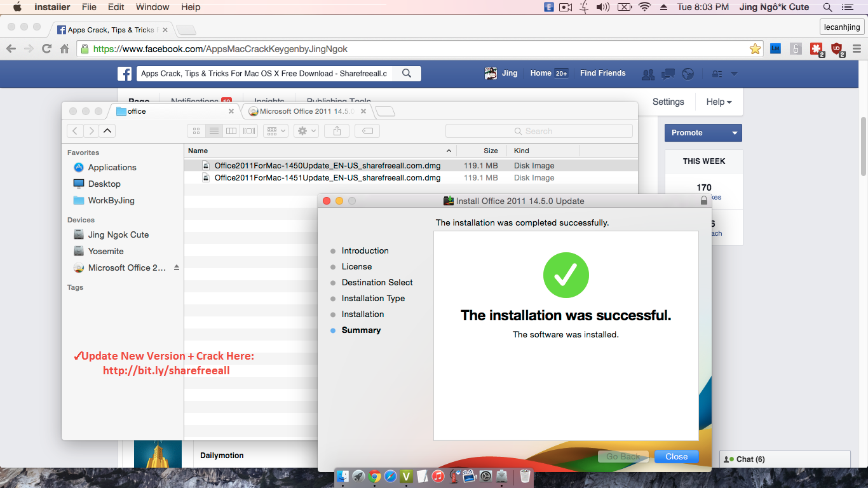Image resolution: width=868 pixels, height=488 pixels.
Task: Open Facebook friend requests icon
Action: (648, 74)
